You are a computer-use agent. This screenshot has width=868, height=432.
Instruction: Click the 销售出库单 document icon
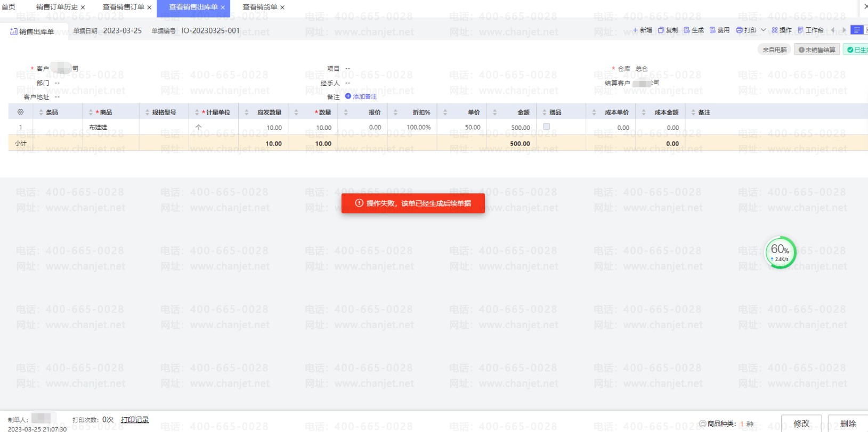pyautogui.click(x=14, y=32)
